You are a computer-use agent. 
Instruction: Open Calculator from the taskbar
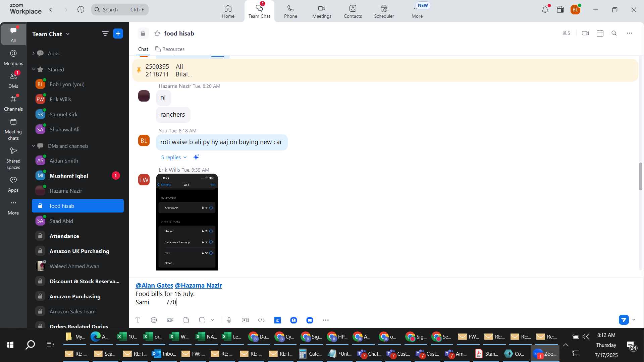click(310, 354)
